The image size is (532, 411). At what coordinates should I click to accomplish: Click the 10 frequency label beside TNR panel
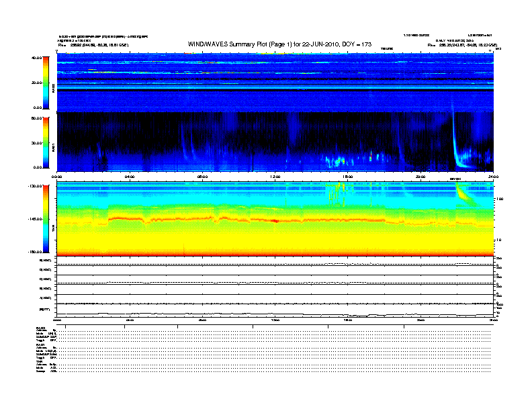click(498, 240)
